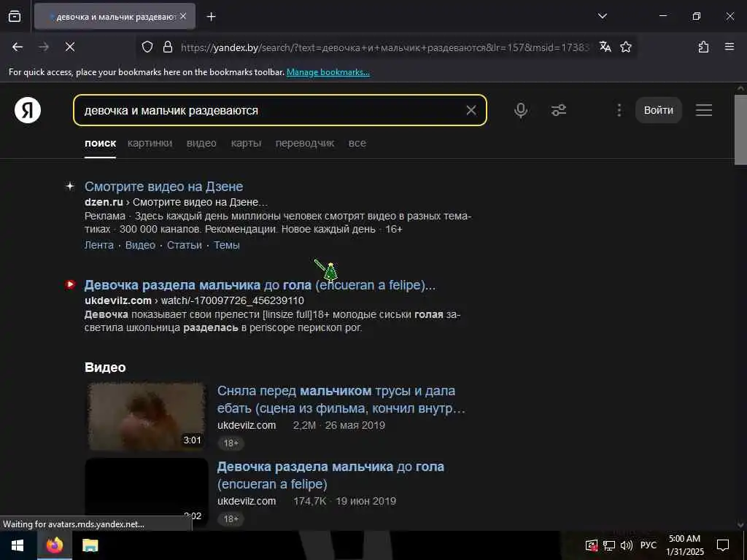Switch input language РУС indicator
This screenshot has width=747, height=560.
[x=649, y=545]
